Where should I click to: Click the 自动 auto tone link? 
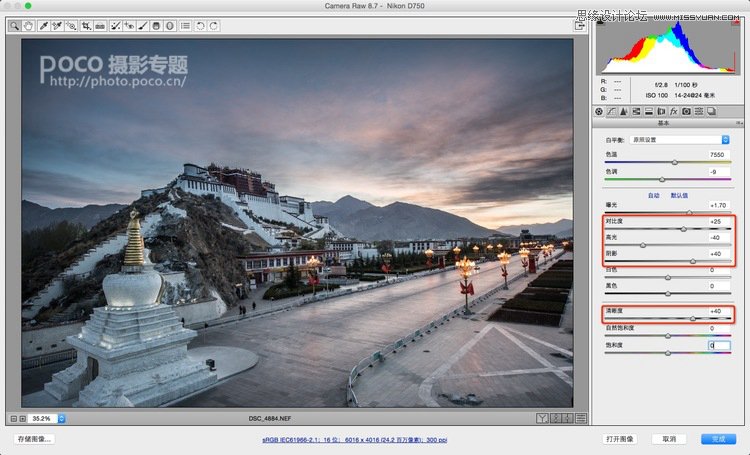(653, 195)
